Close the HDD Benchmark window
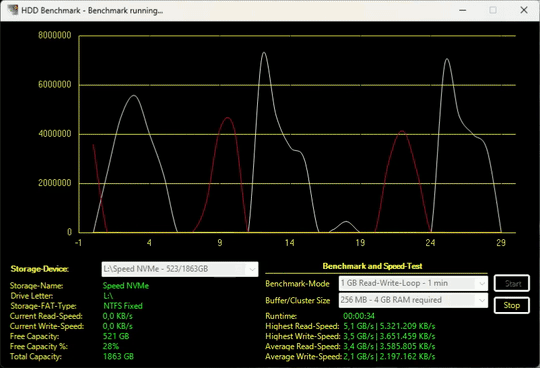Viewport: 540px width, 368px height. pyautogui.click(x=524, y=10)
